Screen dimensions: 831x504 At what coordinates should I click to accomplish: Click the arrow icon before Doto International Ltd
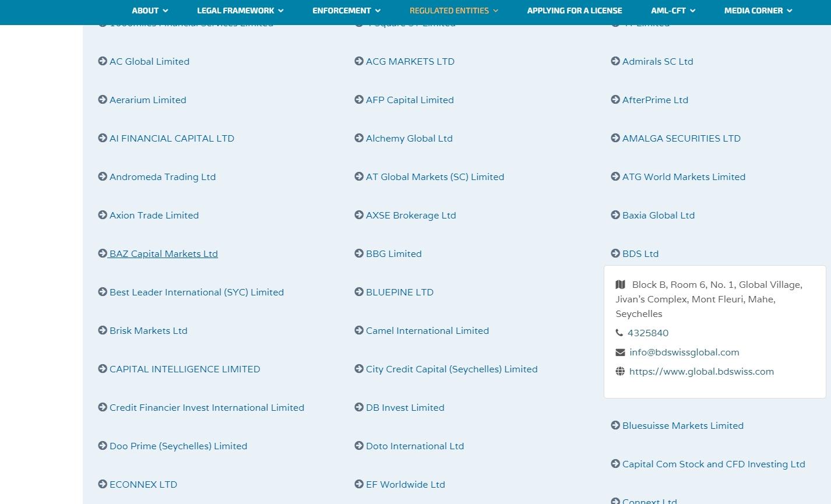[359, 446]
